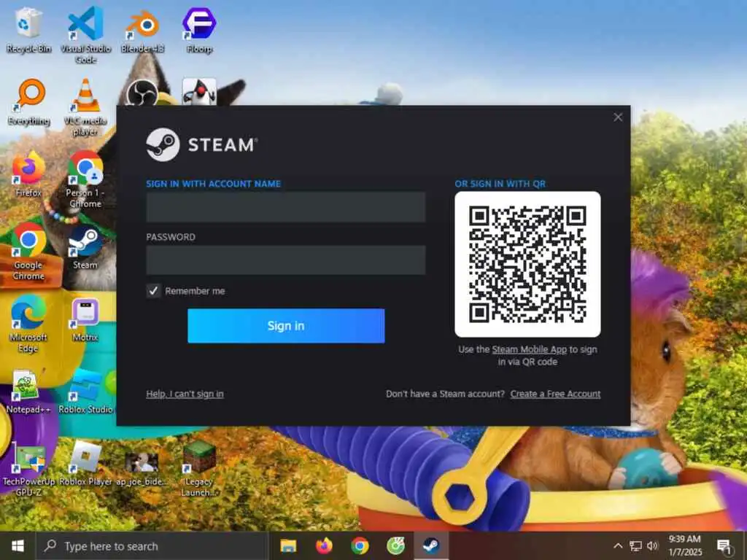
Task: Launch Visual Studio Code from desktop
Action: (86, 34)
